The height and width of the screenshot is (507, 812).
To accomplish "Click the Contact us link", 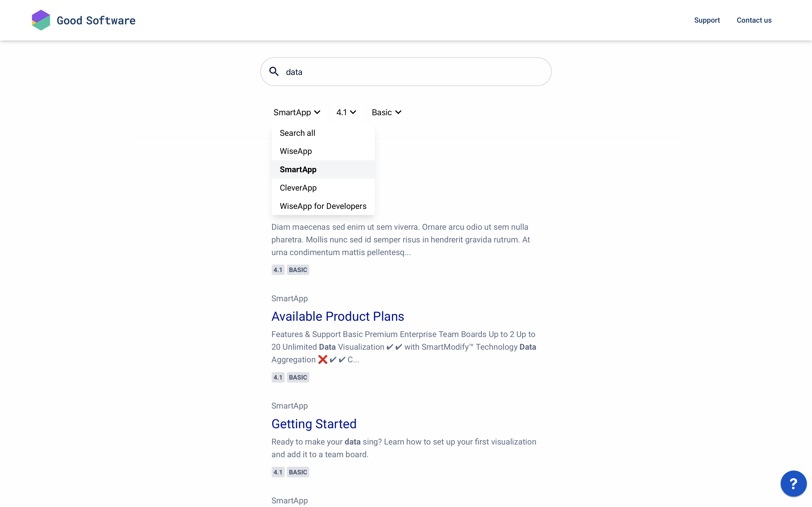I will 754,20.
